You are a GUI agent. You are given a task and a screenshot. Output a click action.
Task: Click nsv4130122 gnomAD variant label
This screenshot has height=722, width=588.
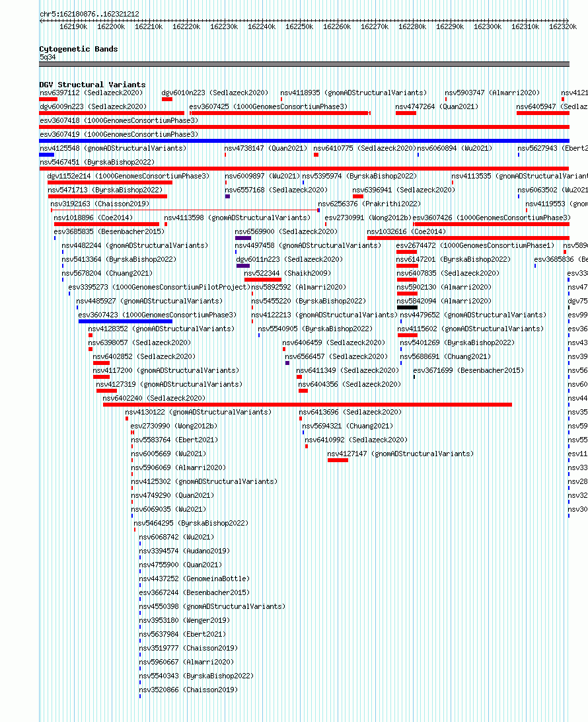(x=198, y=412)
